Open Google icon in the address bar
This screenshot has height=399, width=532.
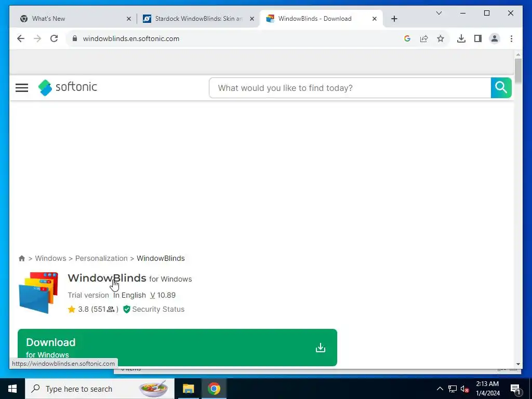pos(407,38)
